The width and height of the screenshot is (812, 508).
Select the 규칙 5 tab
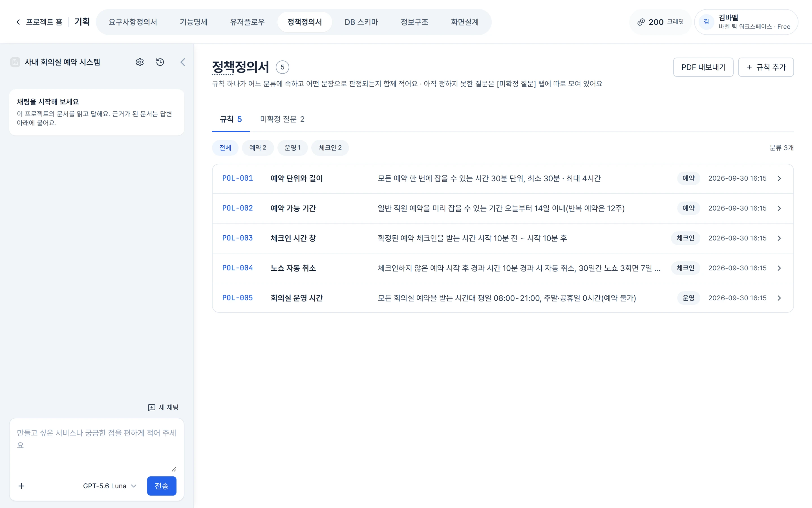tap(231, 119)
